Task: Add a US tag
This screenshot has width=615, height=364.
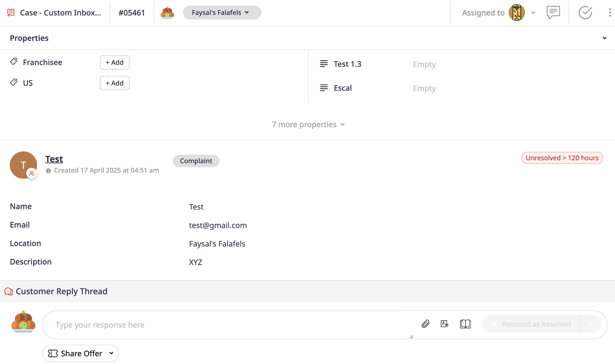Action: [x=115, y=83]
